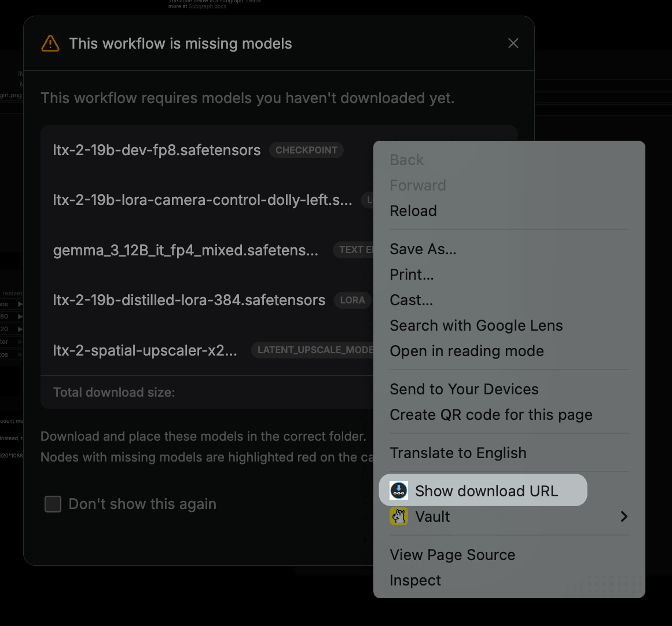This screenshot has width=672, height=626.
Task: Click the CHECKPOINT badge
Action: point(306,150)
